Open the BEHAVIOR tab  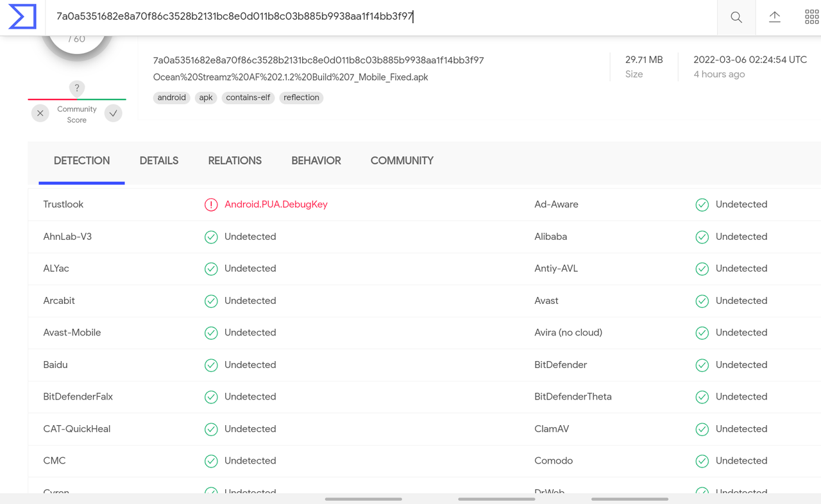click(x=316, y=160)
